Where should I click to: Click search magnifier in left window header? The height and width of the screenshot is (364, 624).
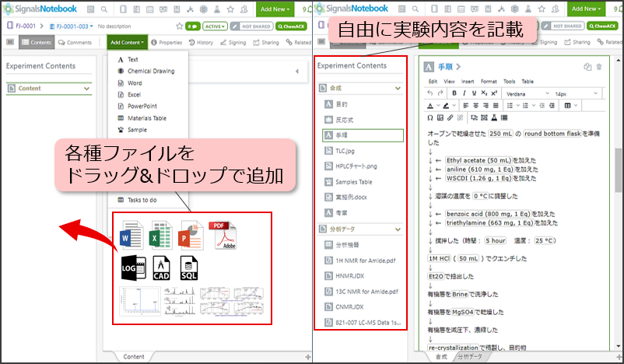pyautogui.click(x=103, y=9)
